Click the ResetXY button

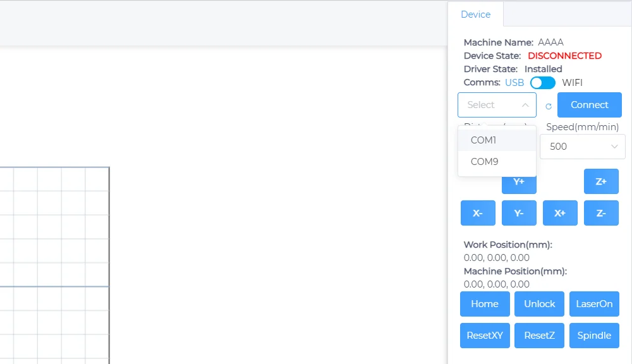click(485, 336)
